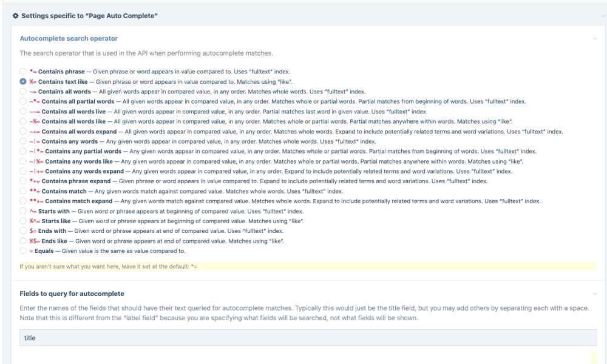The image size is (607, 364).
Task: Choose the "Contains all words like" option
Action: pos(23,121)
